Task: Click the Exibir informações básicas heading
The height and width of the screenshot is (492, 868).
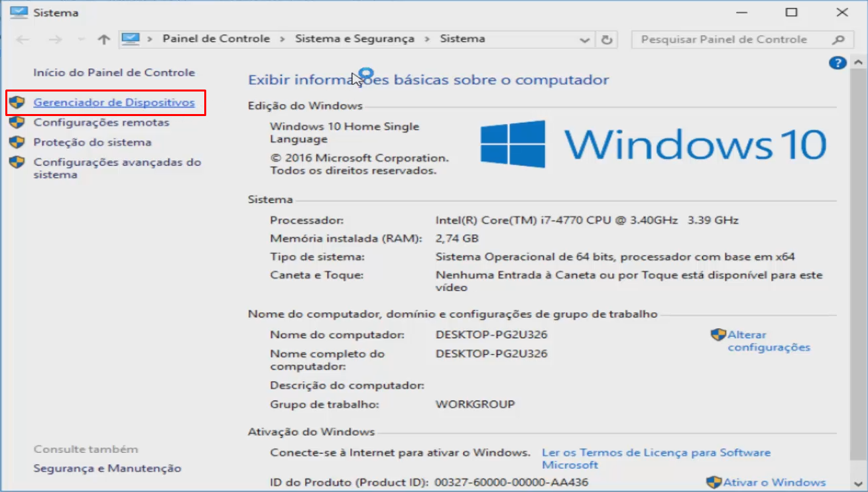Action: pyautogui.click(x=428, y=80)
